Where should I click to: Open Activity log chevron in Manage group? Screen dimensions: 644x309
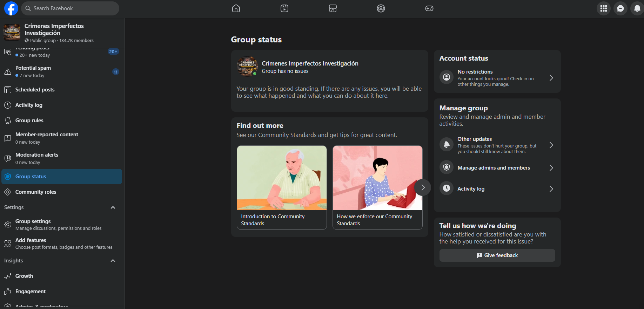tap(551, 189)
